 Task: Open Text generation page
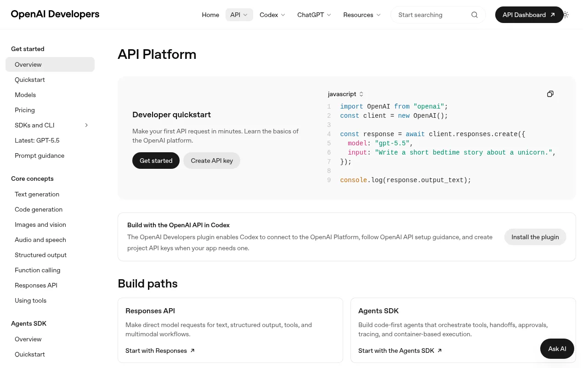click(x=50, y=194)
